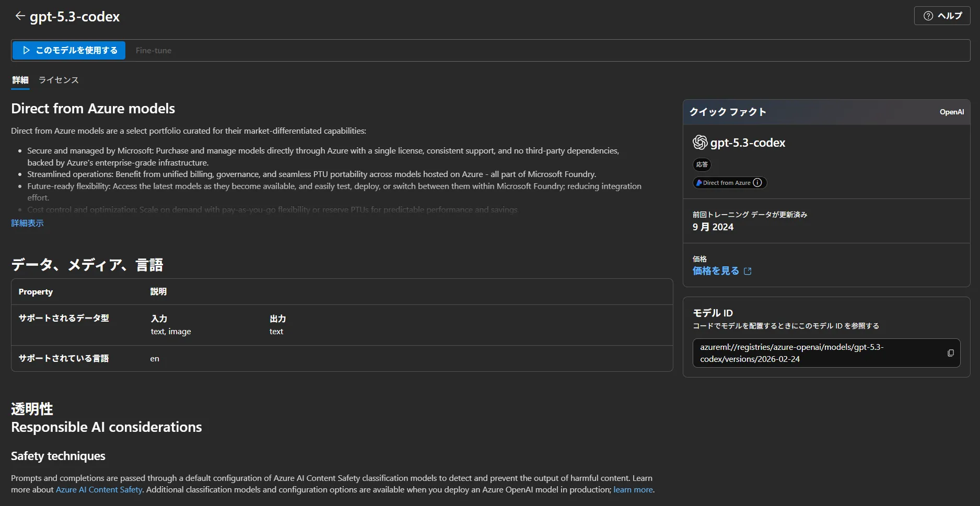This screenshot has height=506, width=980.
Task: Click the 出力 label in the table
Action: 277,319
